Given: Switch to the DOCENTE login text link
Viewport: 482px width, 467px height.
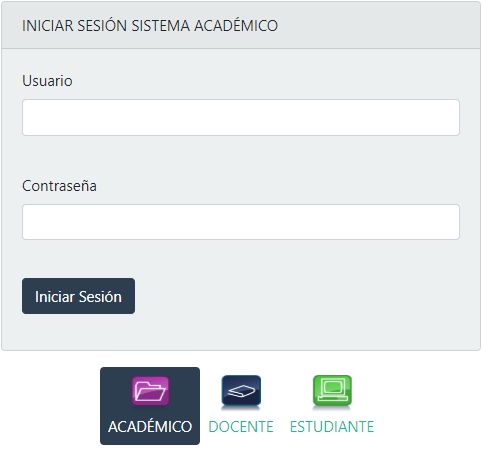Looking at the screenshot, I should point(241,427).
